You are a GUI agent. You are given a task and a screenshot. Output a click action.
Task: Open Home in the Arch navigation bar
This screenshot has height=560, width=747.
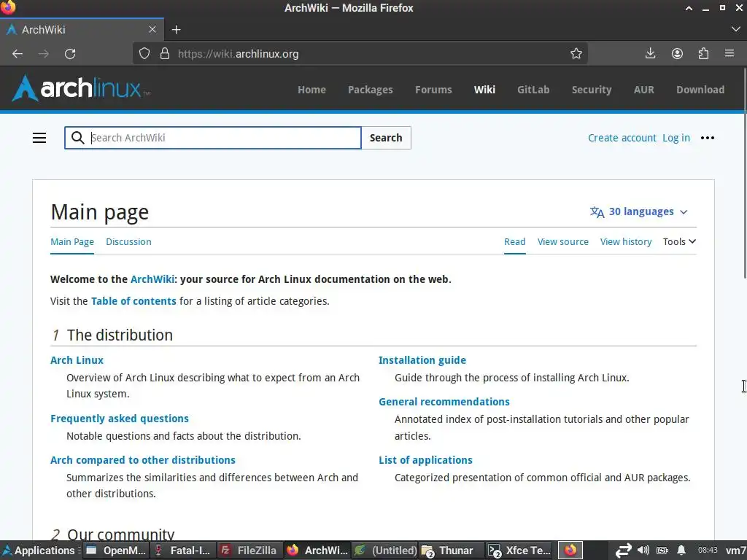[x=311, y=90]
